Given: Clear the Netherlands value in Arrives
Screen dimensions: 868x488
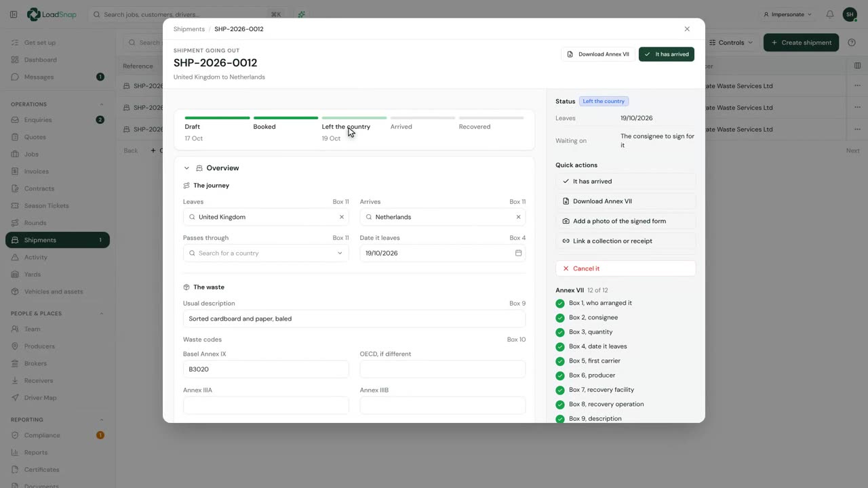Looking at the screenshot, I should coord(519,217).
